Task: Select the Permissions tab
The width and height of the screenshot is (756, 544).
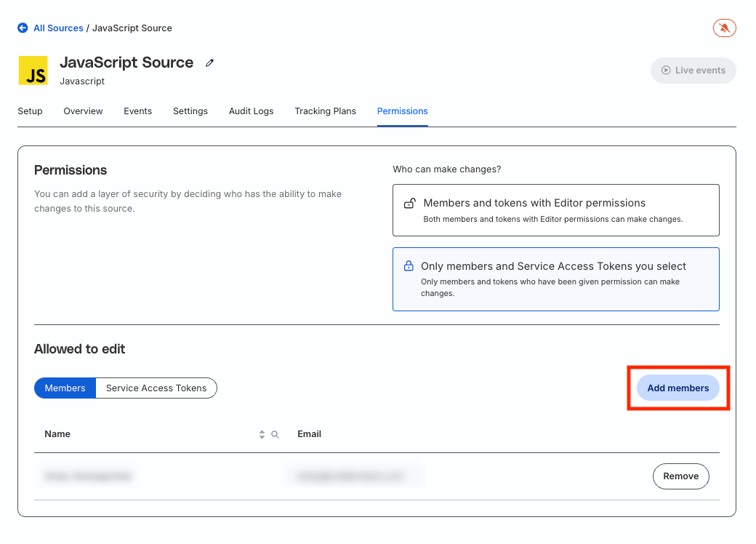Action: click(403, 111)
